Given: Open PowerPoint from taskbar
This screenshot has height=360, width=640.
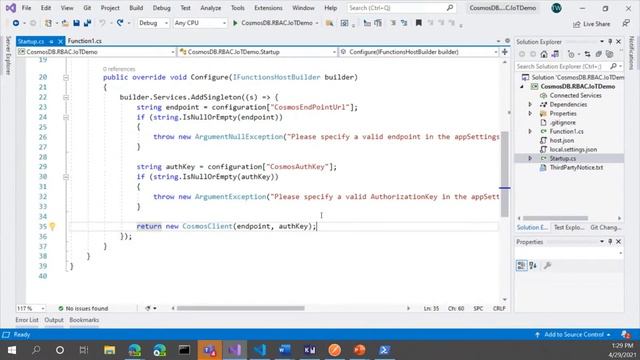Looking at the screenshot, I should [360, 350].
